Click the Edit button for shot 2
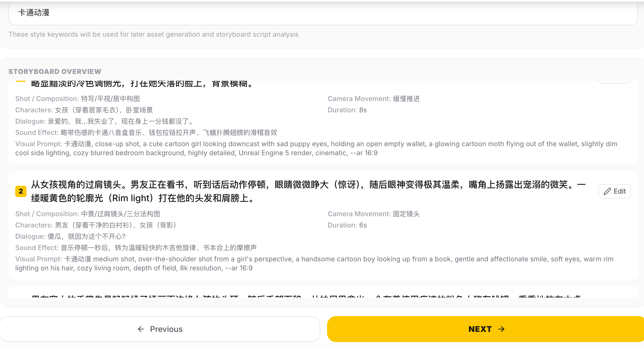Image resolution: width=644 pixels, height=346 pixels. (614, 191)
